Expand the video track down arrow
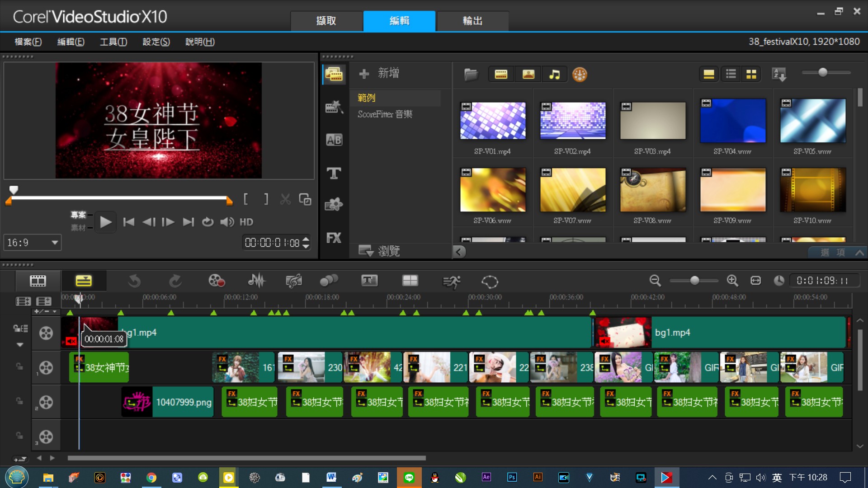The width and height of the screenshot is (868, 488). click(x=20, y=345)
